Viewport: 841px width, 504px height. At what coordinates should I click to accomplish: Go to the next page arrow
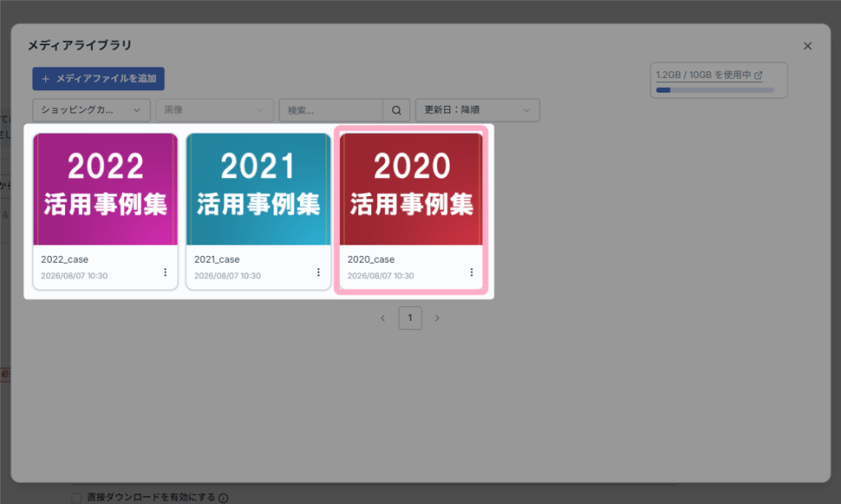pos(437,318)
